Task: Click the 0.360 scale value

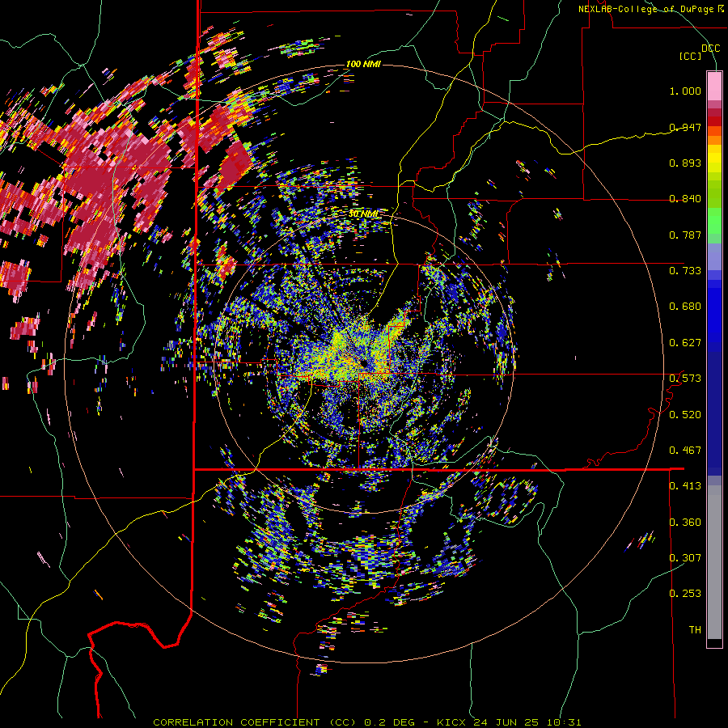Action: [x=685, y=523]
